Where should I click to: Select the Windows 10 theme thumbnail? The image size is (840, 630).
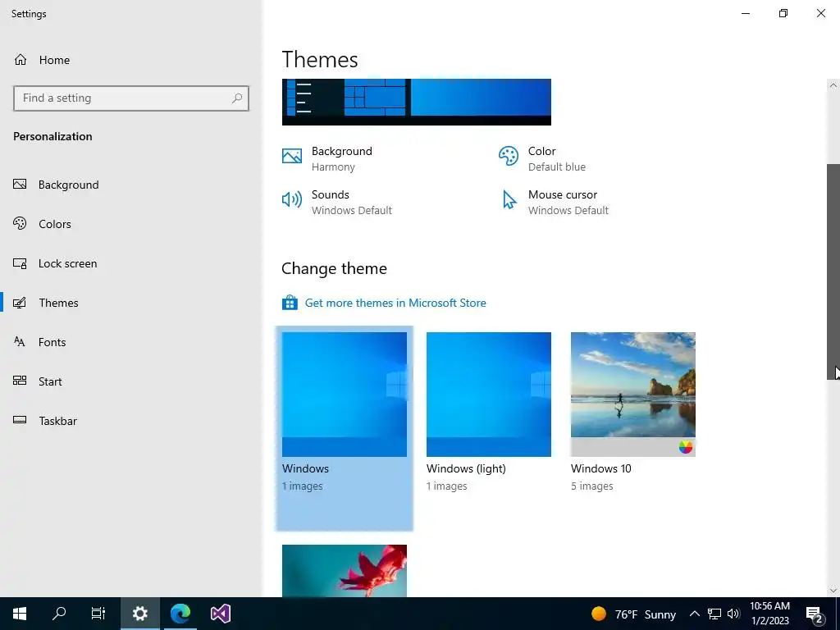coord(633,395)
